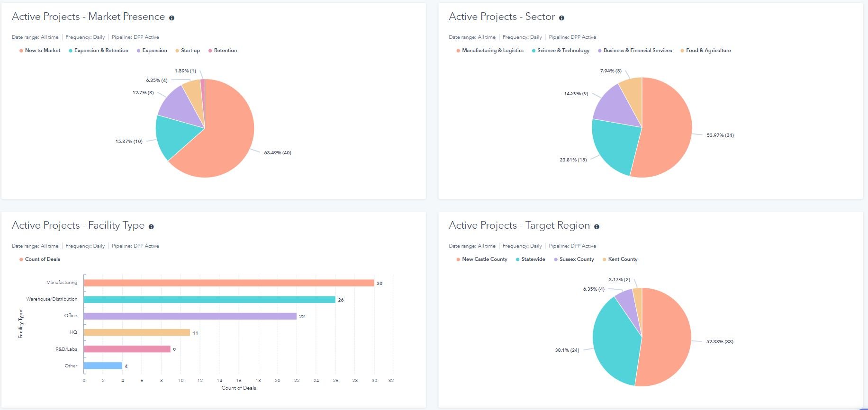Screen dimensions: 868x410
Task: Open Active Projects - Market Presence report title
Action: 88,17
